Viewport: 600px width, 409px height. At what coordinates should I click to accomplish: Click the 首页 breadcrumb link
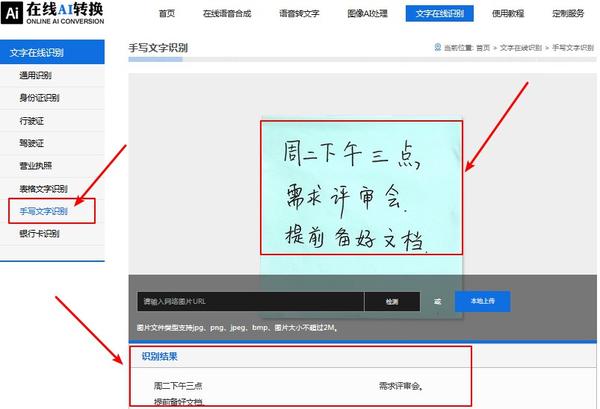(x=483, y=48)
